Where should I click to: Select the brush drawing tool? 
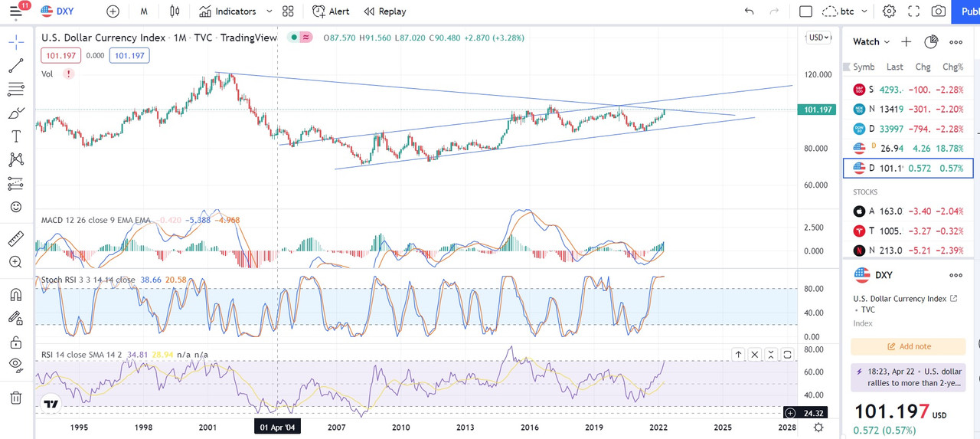coord(16,113)
